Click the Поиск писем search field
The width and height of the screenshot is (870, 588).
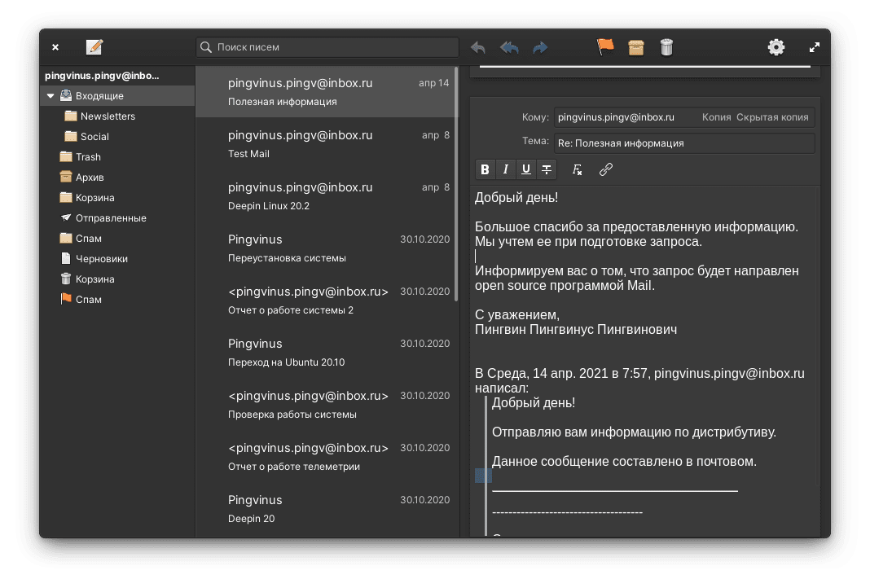click(x=334, y=47)
